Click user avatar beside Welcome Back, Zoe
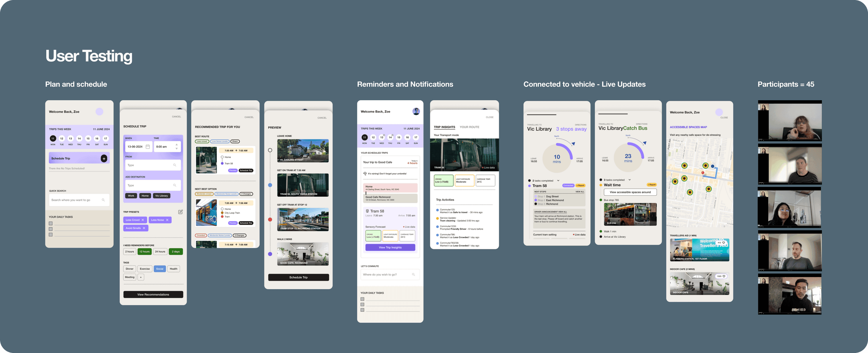 point(416,112)
